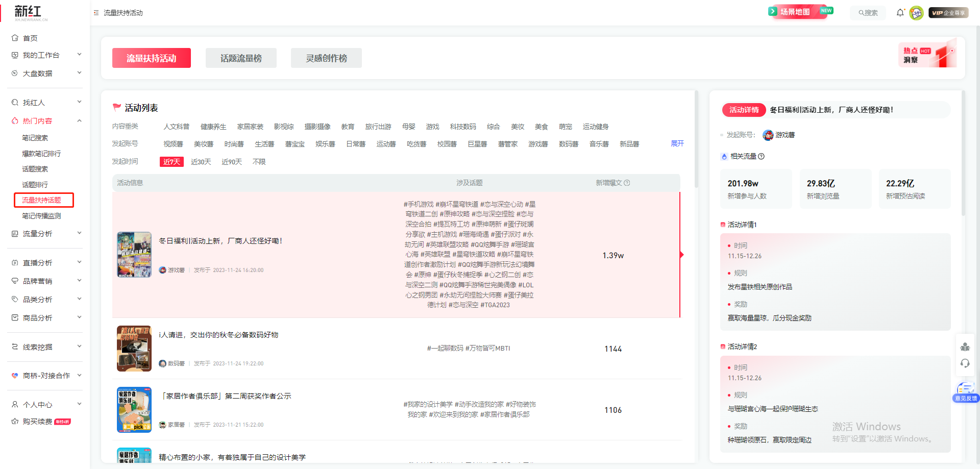Open 爆款笔记排行 submenu item

41,154
